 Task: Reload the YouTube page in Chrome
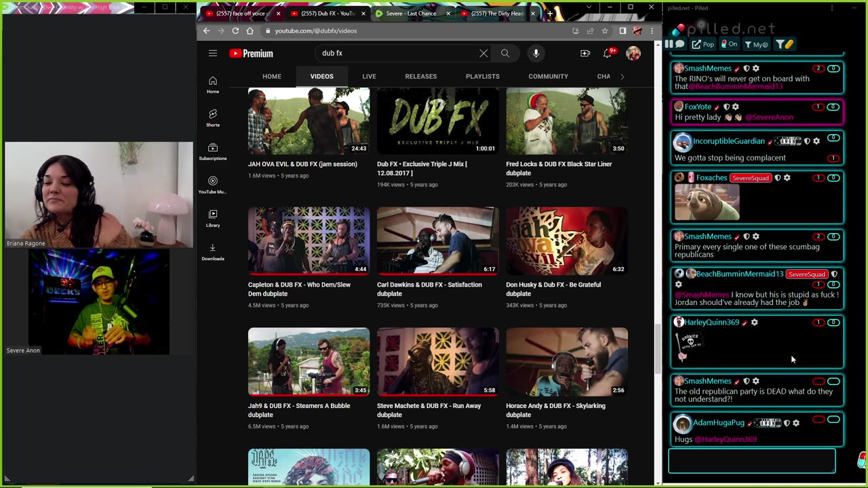[x=235, y=30]
